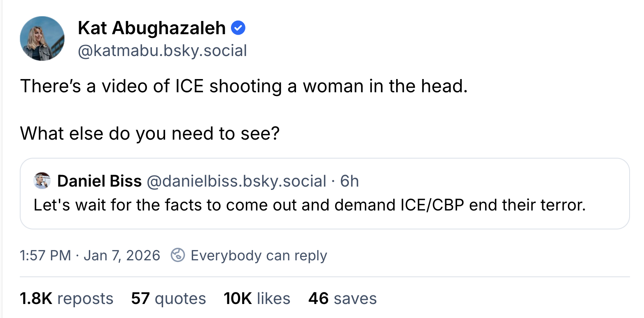The height and width of the screenshot is (318, 644).
Task: Open the Daniel Biss name in quoted post
Action: 99,181
